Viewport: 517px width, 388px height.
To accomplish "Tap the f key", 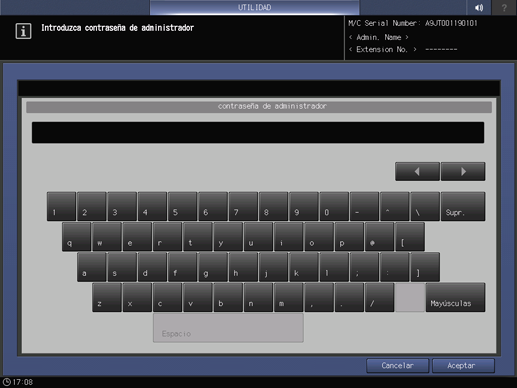I will 183,267.
